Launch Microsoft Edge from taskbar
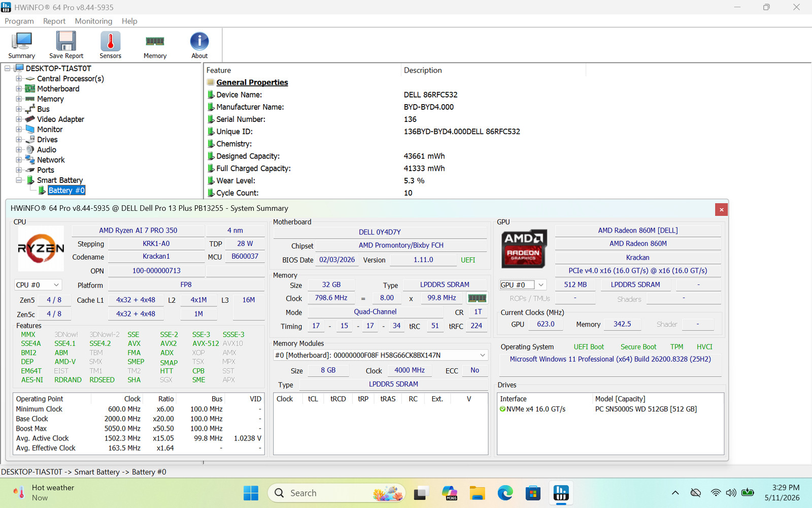Image resolution: width=812 pixels, height=508 pixels. (x=505, y=493)
